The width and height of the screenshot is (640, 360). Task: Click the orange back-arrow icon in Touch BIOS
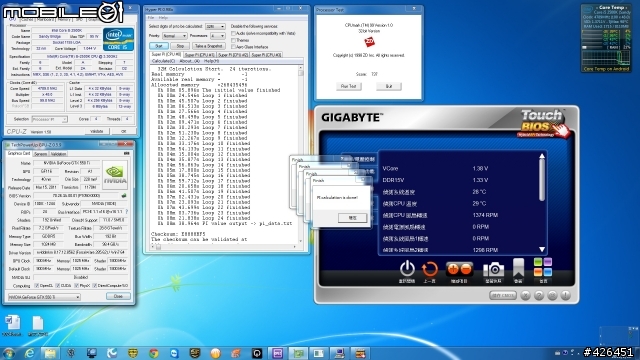(429, 269)
